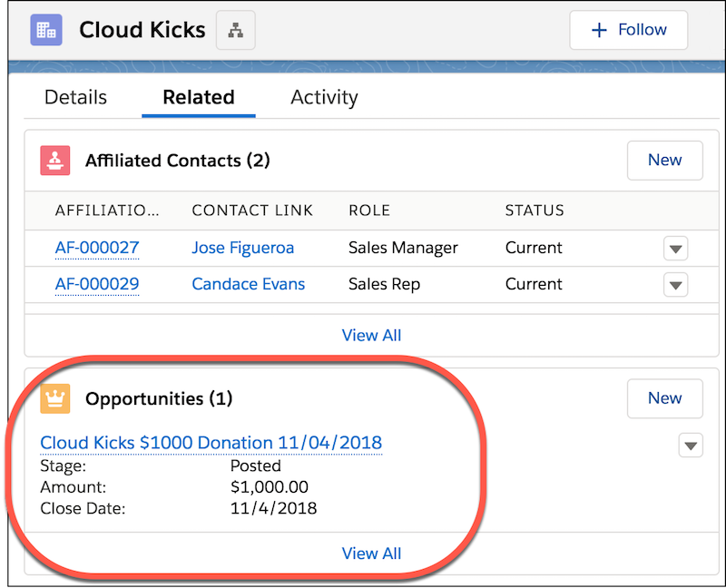
Task: Click the Posted stage value
Action: click(x=256, y=465)
